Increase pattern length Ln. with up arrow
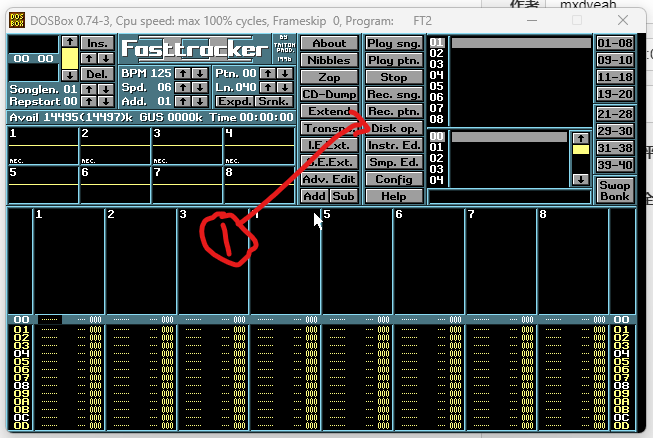 268,87
